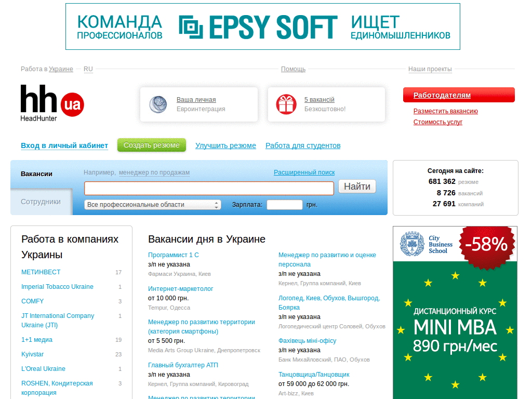532x399 pixels.
Task: Switch to the Сотрудники tab
Action: pos(41,202)
